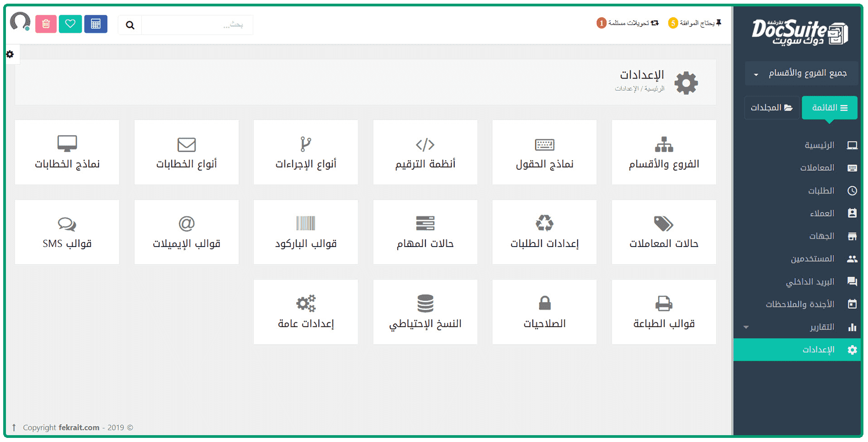Switch to the folders tab (المجلدات)
This screenshot has height=442, width=868.
tap(771, 108)
